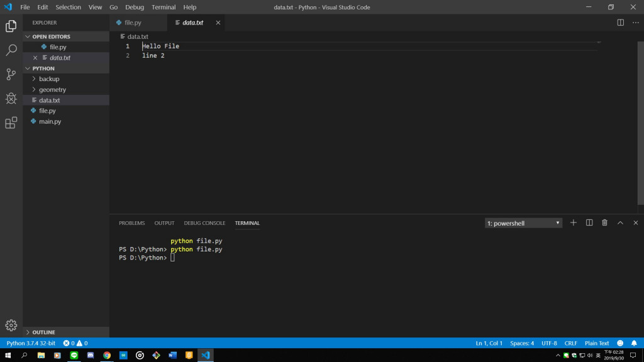Create a new terminal with plus icon
The image size is (644, 362).
pyautogui.click(x=574, y=223)
